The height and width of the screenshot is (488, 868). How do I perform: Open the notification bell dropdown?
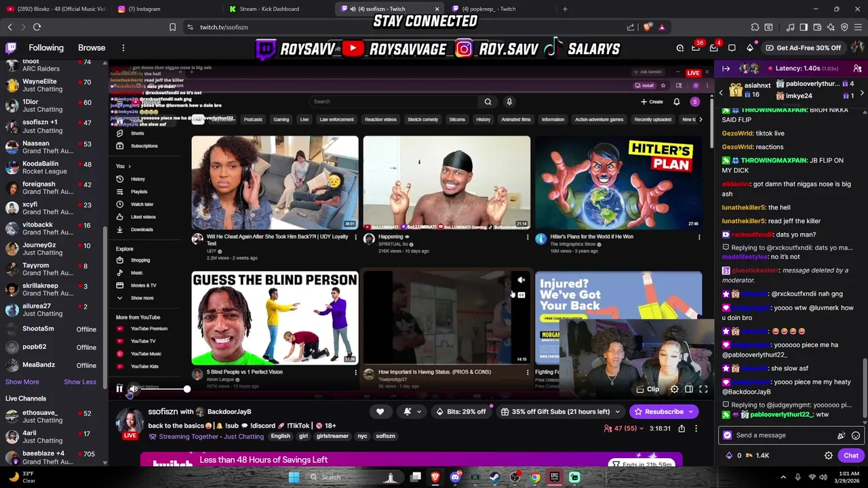pos(412,411)
